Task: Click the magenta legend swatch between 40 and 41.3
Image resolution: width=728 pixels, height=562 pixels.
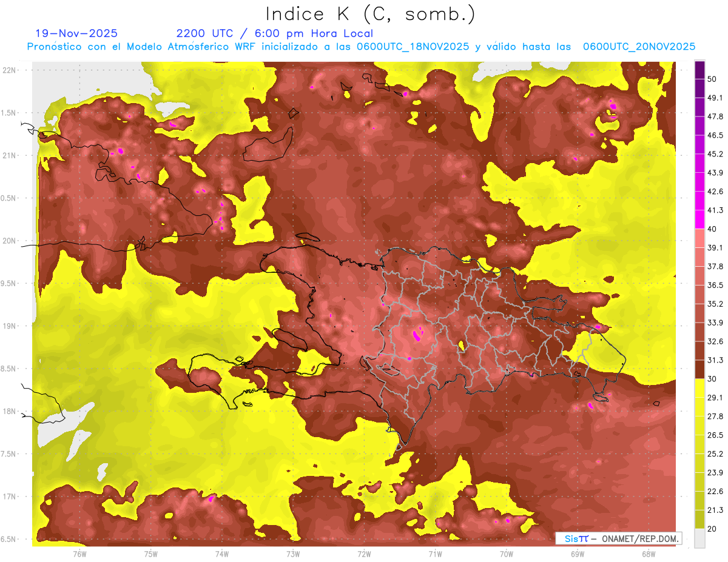Action: tap(699, 219)
